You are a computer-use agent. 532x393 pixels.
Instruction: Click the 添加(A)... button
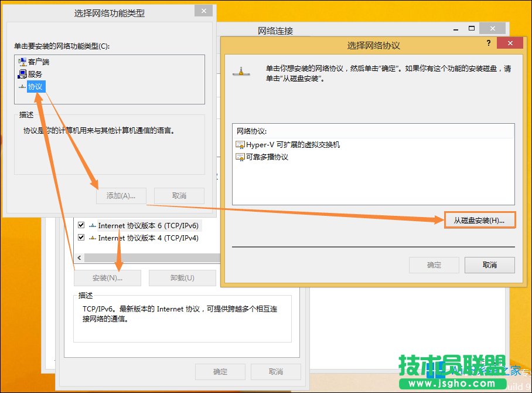(x=121, y=195)
